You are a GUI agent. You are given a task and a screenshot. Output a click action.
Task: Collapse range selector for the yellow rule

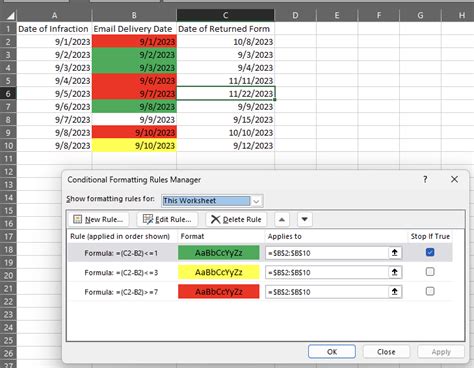click(x=395, y=272)
